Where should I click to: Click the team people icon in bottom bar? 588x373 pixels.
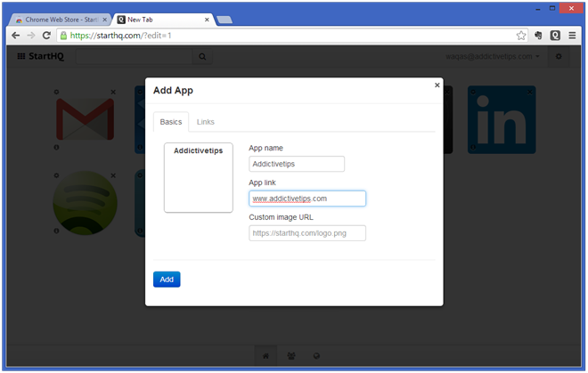[291, 356]
